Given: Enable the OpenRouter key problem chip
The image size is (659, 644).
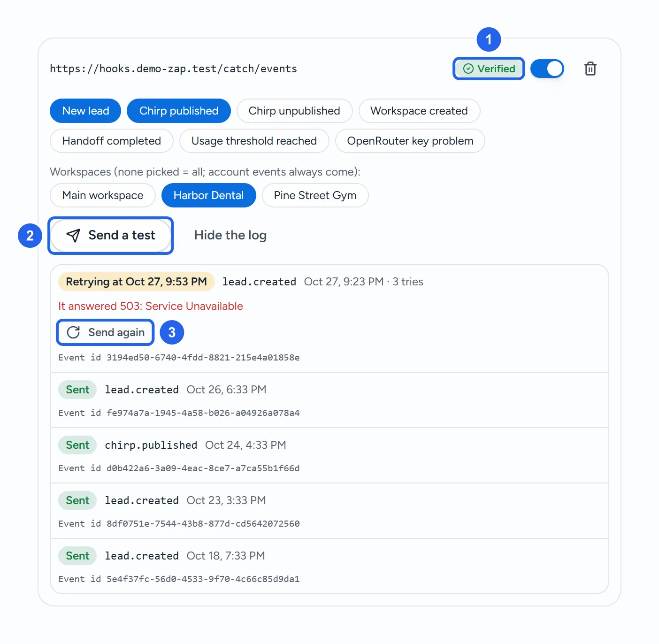Looking at the screenshot, I should [x=410, y=141].
